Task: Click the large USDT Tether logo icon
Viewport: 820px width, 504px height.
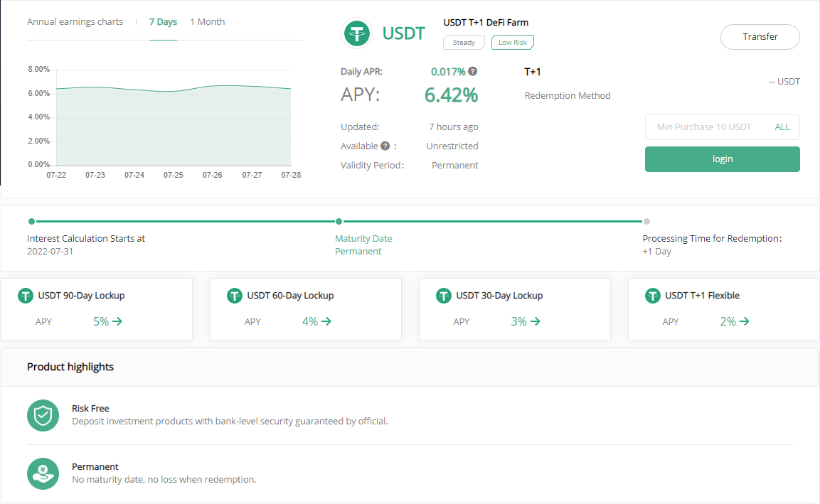Action: pyautogui.click(x=356, y=33)
